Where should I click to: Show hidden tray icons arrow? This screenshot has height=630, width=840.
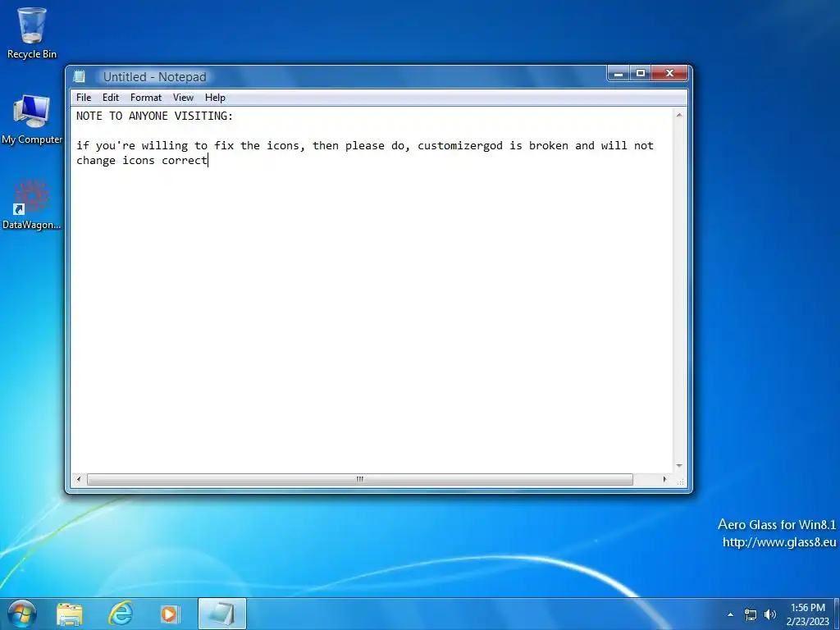pos(729,614)
